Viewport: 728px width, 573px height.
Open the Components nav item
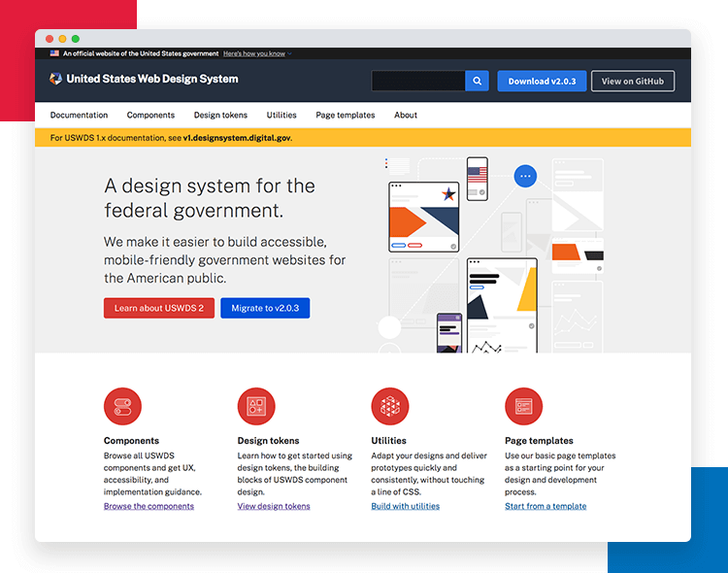pyautogui.click(x=150, y=115)
